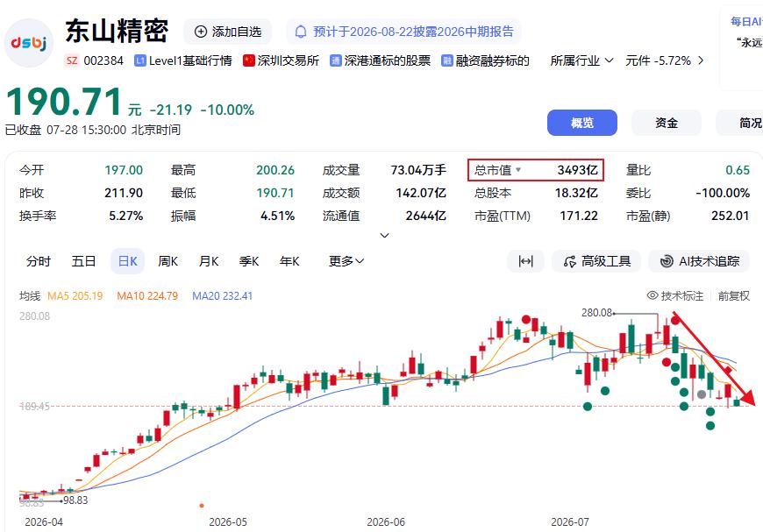Select the 季K chart view
Viewport: 763px width, 532px height.
pos(249,261)
